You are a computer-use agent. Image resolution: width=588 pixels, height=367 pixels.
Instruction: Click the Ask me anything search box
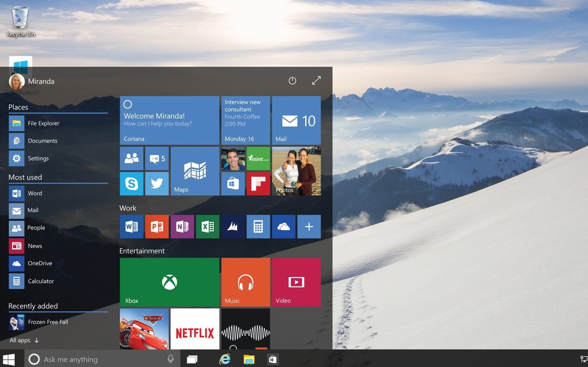tap(101, 359)
